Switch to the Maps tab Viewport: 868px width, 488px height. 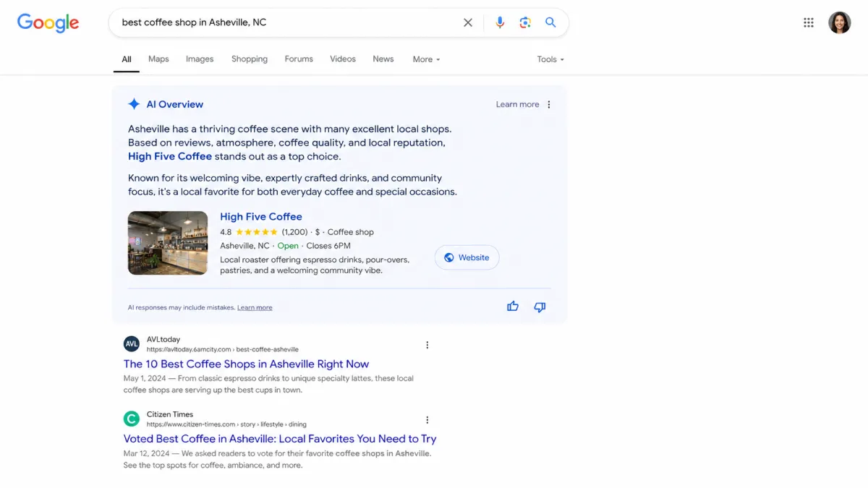pos(158,59)
